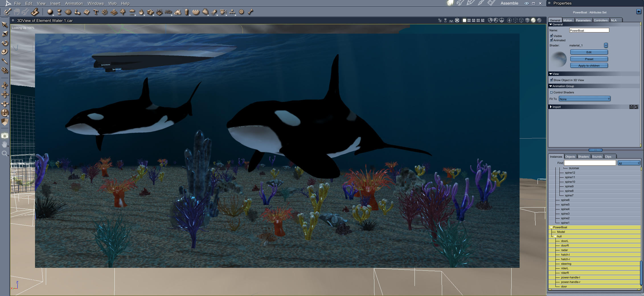This screenshot has width=644, height=296.
Task: Insert a bone with the bone icon
Action: click(251, 12)
